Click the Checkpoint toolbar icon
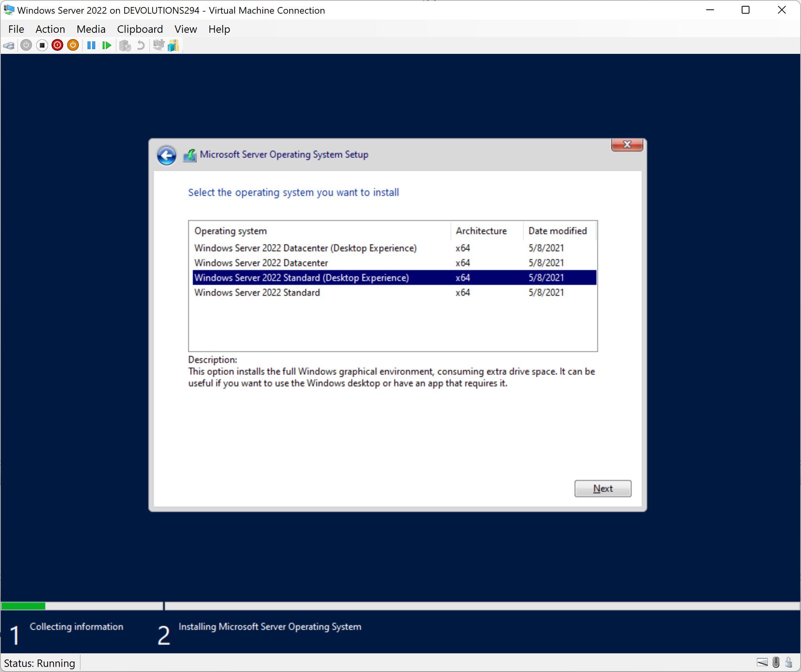This screenshot has width=801, height=672. pyautogui.click(x=125, y=46)
